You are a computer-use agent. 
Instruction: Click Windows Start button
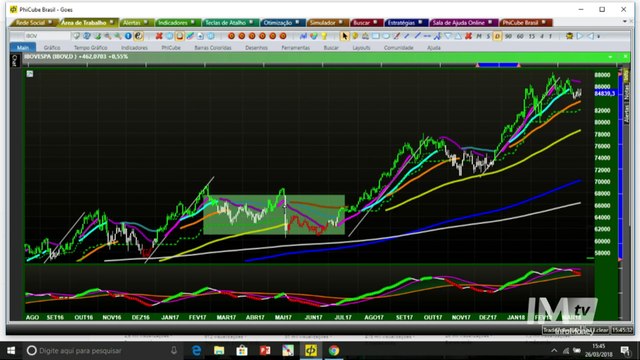click(x=11, y=351)
